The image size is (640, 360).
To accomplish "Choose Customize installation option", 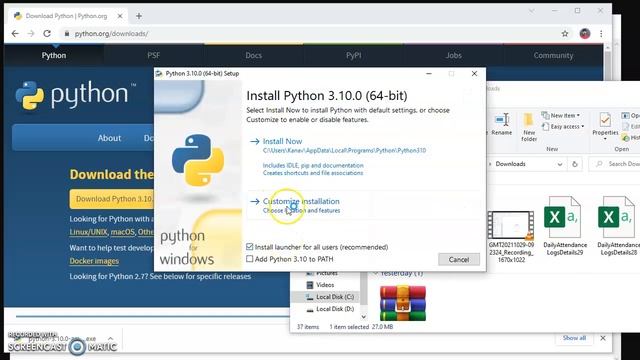I will [301, 201].
